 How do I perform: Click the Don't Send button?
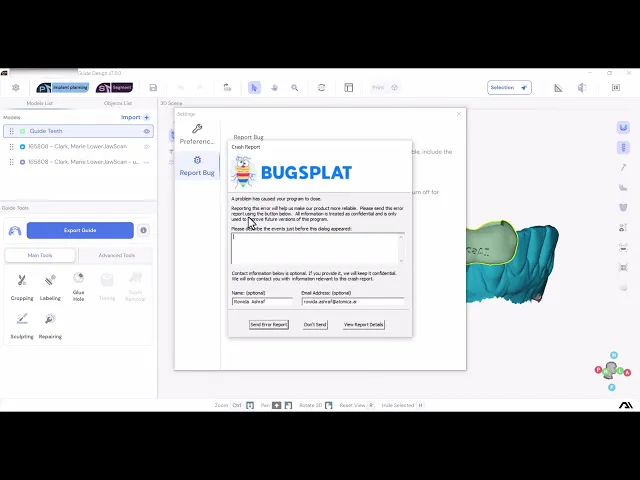pyautogui.click(x=315, y=324)
